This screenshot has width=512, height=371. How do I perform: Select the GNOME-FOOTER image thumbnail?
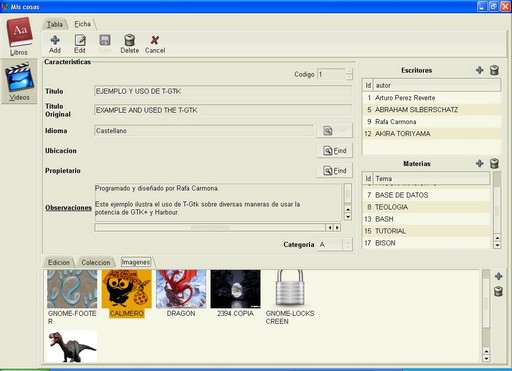click(x=72, y=289)
